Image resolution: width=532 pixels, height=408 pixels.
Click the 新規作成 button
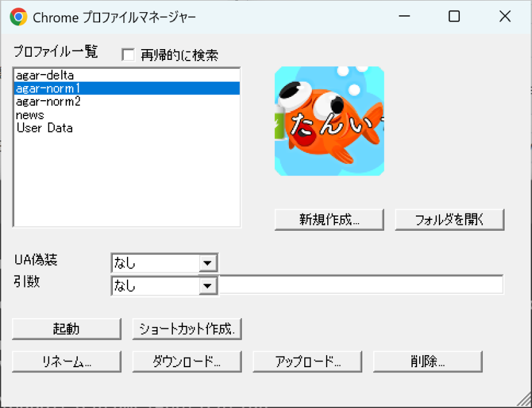(x=329, y=219)
